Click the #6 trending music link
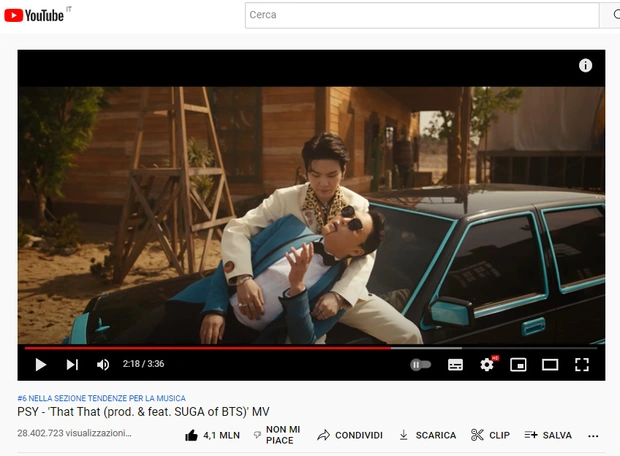This screenshot has height=456, width=620. pos(101,398)
